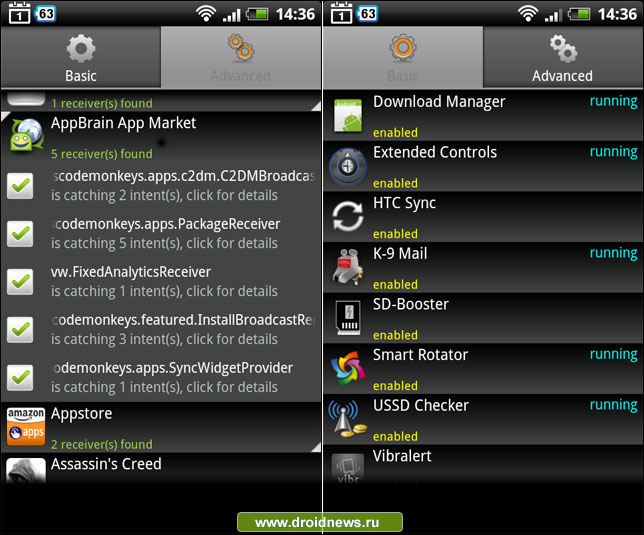Tap the calendar status icon in right status bar
This screenshot has height=535, width=644.
[x=342, y=13]
